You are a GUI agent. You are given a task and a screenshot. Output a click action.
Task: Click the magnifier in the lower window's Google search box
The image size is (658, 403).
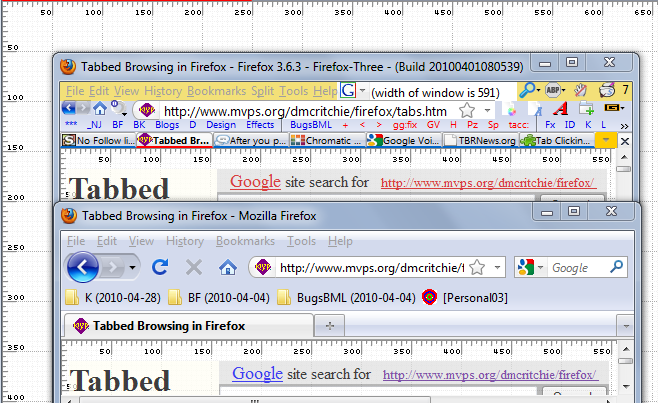tap(616, 267)
